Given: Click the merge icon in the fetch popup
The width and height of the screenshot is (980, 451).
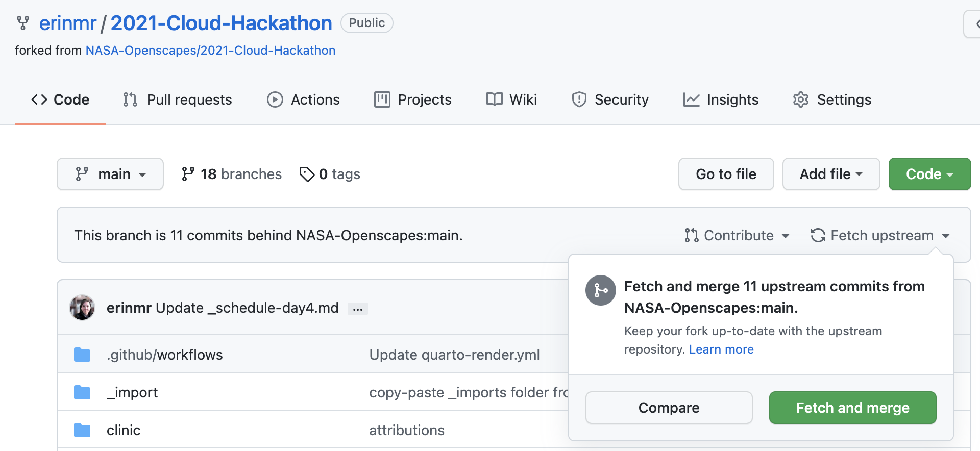Looking at the screenshot, I should [600, 290].
